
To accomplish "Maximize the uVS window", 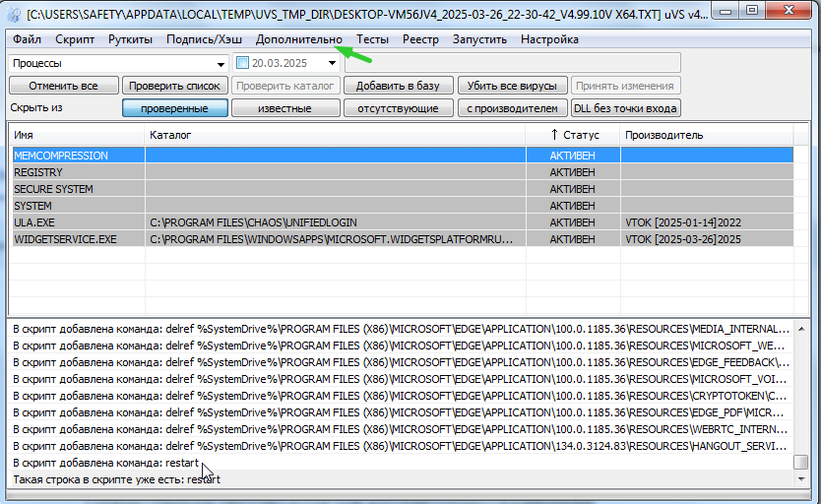I will point(753,12).
